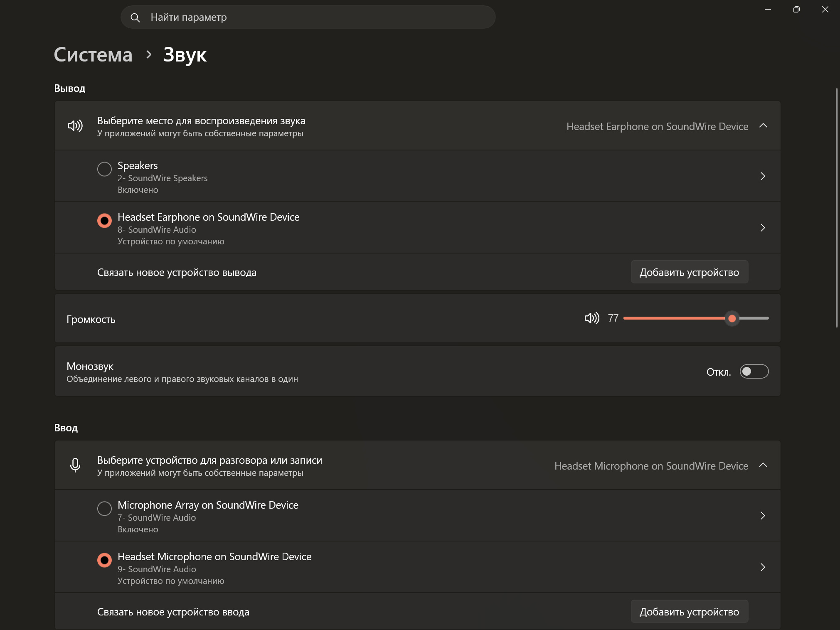
Task: Open Headset Microphone properties via arrow
Action: coord(763,567)
